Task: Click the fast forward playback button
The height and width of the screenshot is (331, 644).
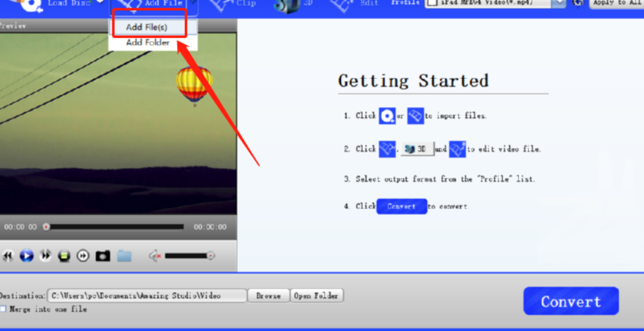Action: 45,256
